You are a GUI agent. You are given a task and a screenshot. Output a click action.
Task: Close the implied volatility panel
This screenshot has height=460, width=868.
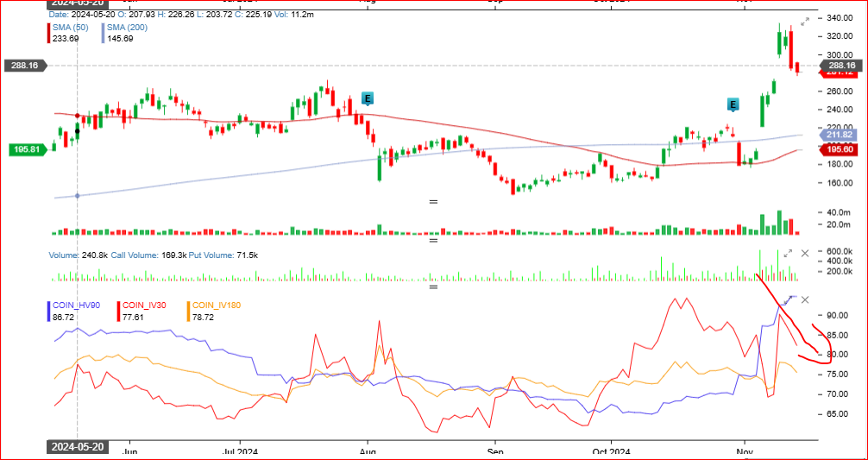pyautogui.click(x=805, y=299)
